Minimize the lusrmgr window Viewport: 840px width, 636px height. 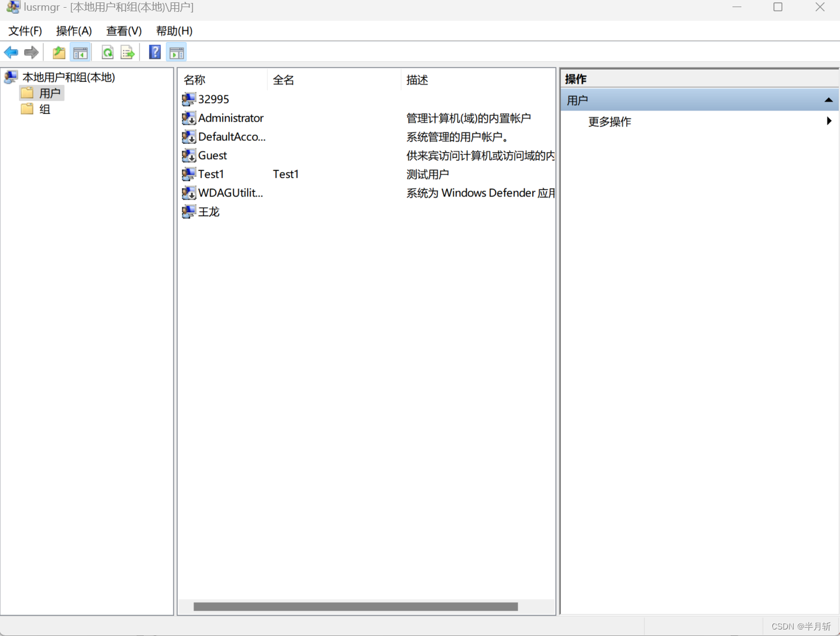[x=737, y=7]
